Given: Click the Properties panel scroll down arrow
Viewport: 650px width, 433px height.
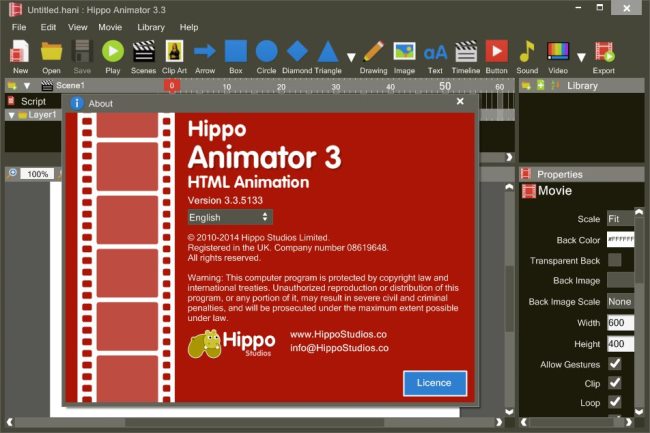Looking at the screenshot, I should (x=639, y=411).
